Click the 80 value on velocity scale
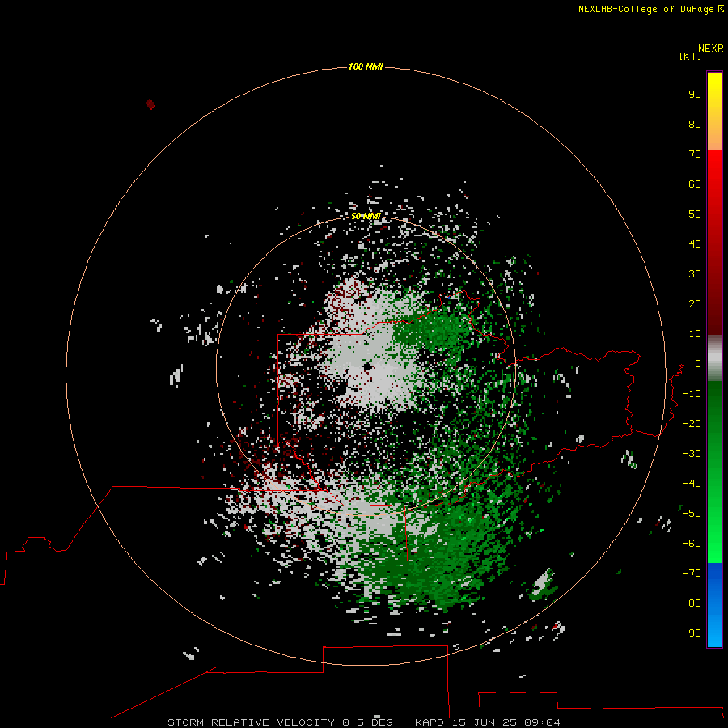The height and width of the screenshot is (728, 728). coord(695,124)
